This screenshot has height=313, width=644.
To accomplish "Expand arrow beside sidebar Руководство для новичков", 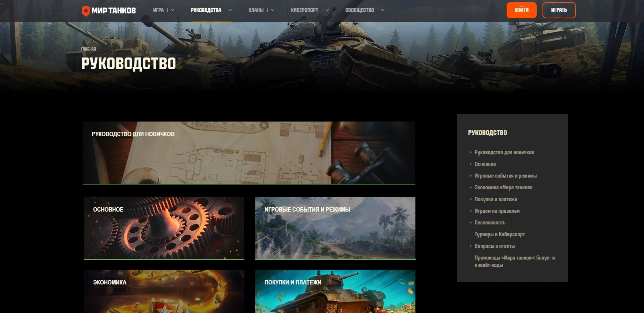I will pos(471,152).
